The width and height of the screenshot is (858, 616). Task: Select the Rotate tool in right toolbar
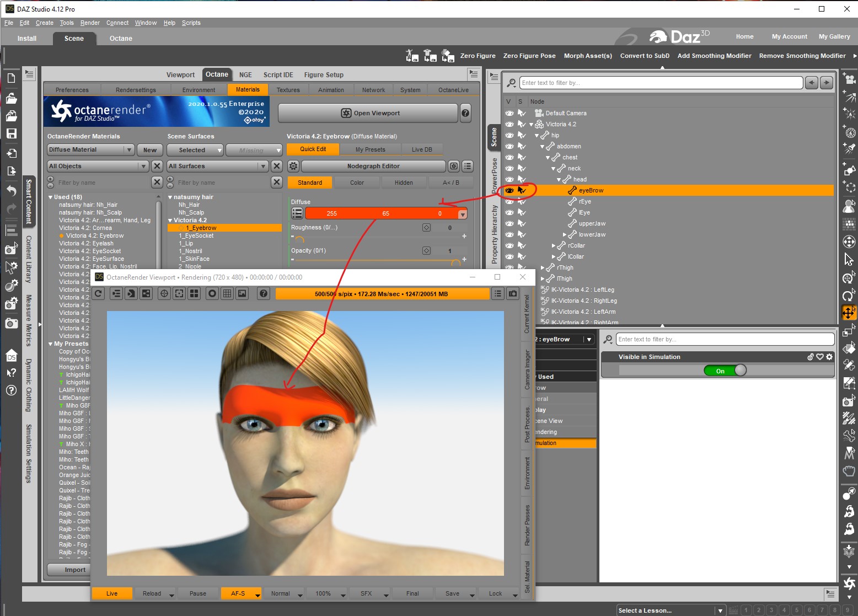[x=849, y=296]
